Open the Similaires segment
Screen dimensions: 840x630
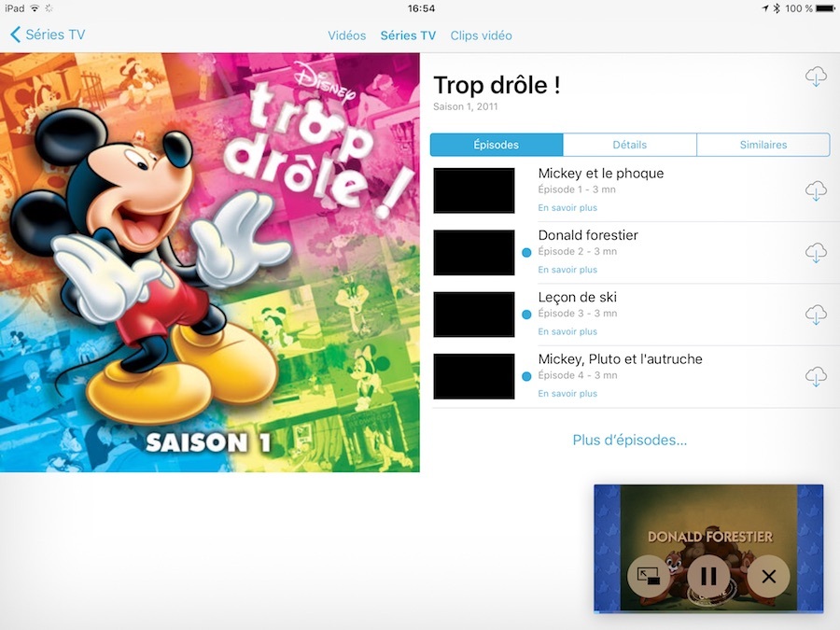(763, 145)
